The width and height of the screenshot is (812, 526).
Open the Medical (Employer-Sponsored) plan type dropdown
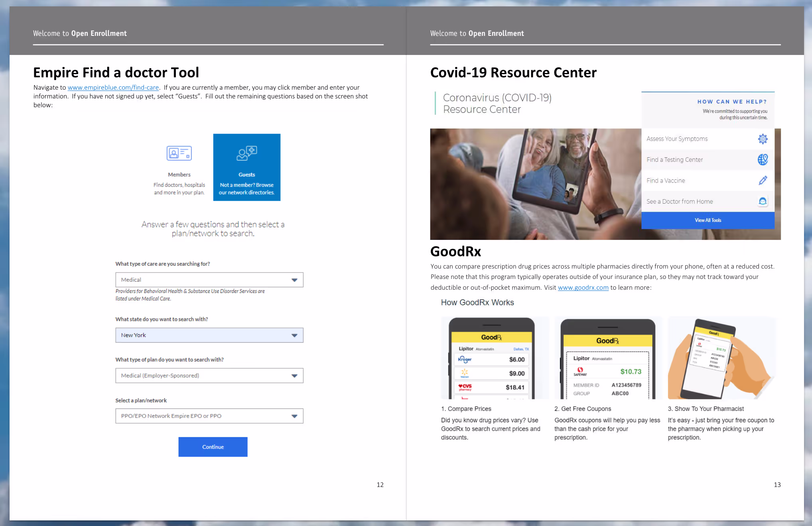[209, 375]
